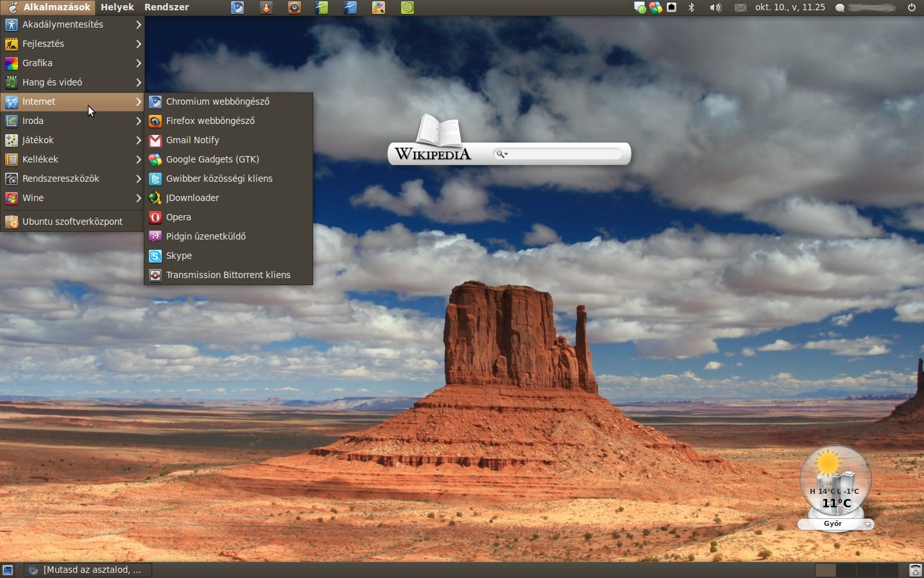Open the Győr location dropdown arrow
This screenshot has width=924, height=578.
[x=867, y=524]
